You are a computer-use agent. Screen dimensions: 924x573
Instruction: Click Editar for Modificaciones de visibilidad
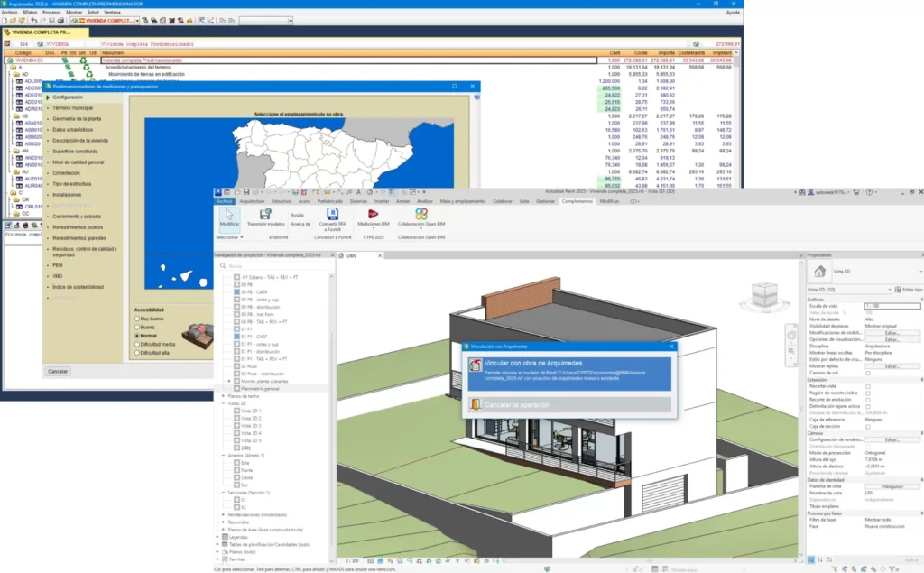[892, 333]
